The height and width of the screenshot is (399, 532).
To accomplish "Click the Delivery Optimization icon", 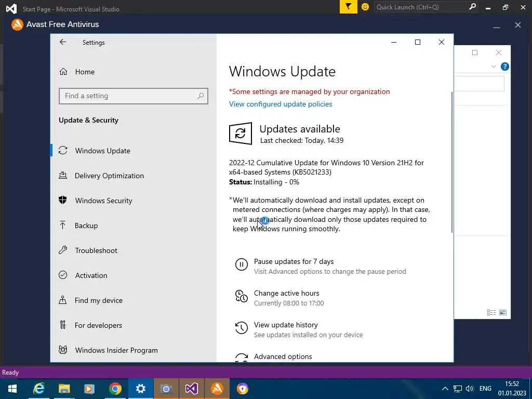I will coord(63,175).
